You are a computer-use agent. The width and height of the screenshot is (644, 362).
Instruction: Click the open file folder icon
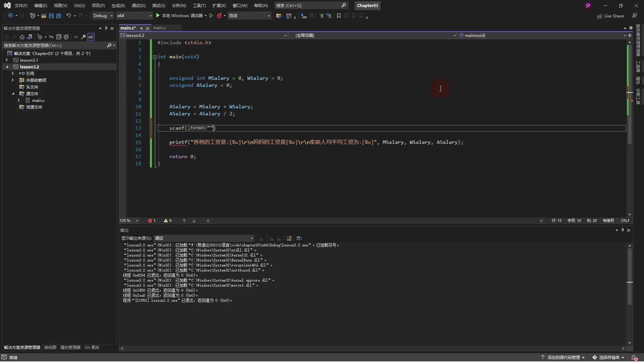(44, 16)
